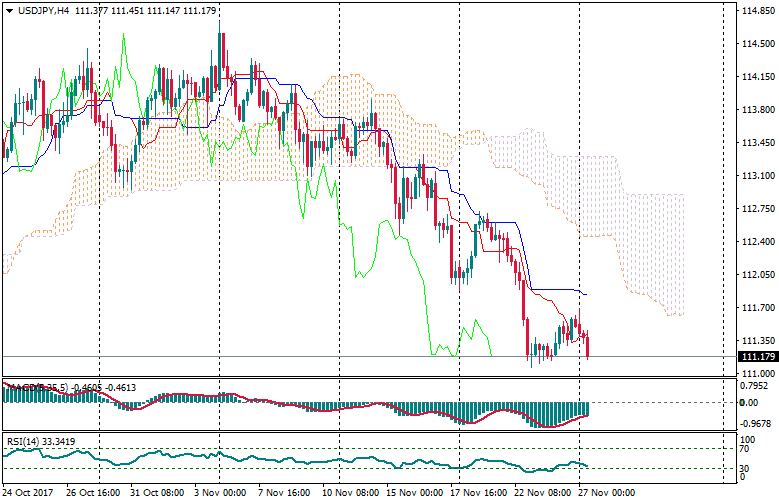Click the 114.850 price scale label
779x504 pixels.
(755, 11)
